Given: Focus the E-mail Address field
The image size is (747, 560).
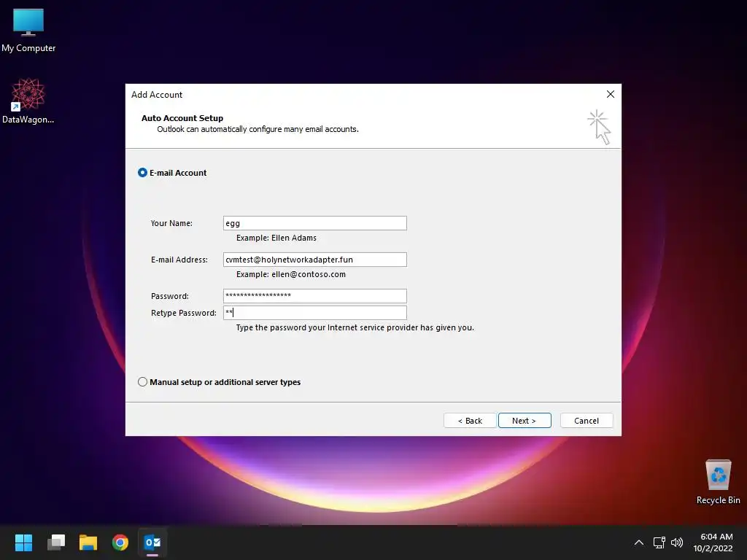Looking at the screenshot, I should (x=315, y=260).
